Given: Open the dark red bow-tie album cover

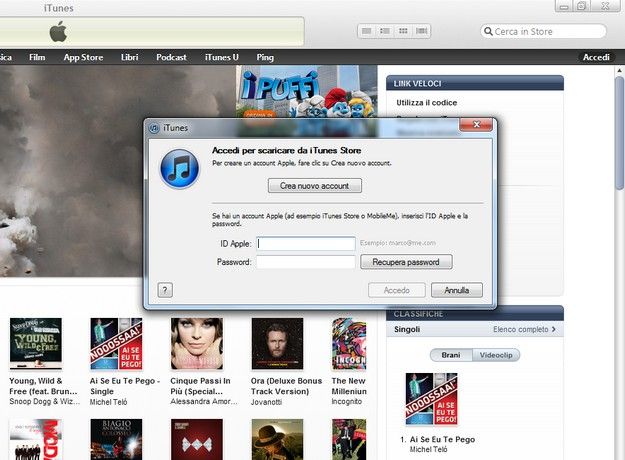Looking at the screenshot, I should click(197, 439).
